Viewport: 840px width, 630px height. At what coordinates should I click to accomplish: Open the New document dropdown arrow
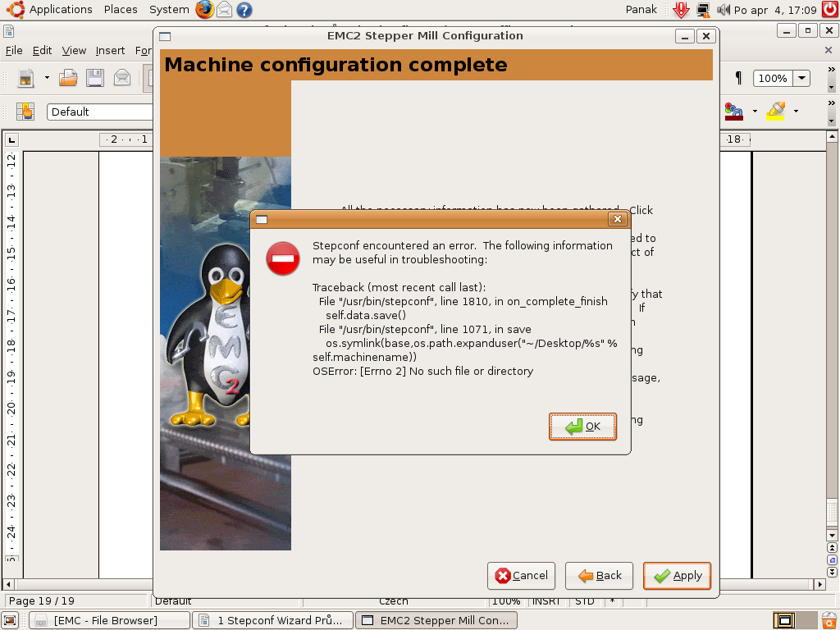point(47,79)
